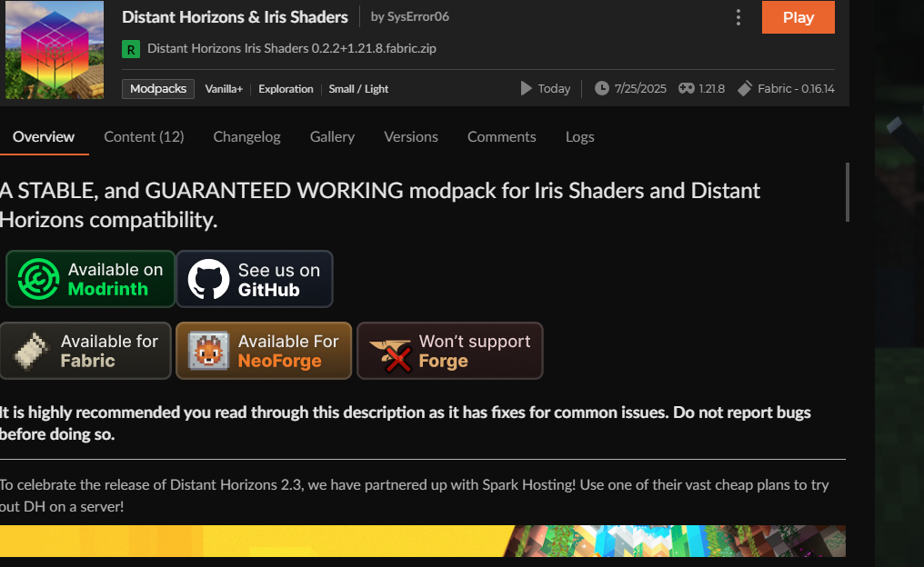
Task: Click the file name Distant Horizons Iris Shaders 0.2.2+1.21.8.fabric.zip
Action: click(292, 49)
